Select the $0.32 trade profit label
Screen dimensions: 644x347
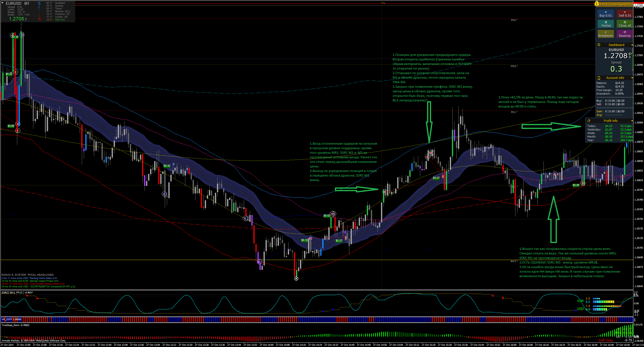(305, 240)
